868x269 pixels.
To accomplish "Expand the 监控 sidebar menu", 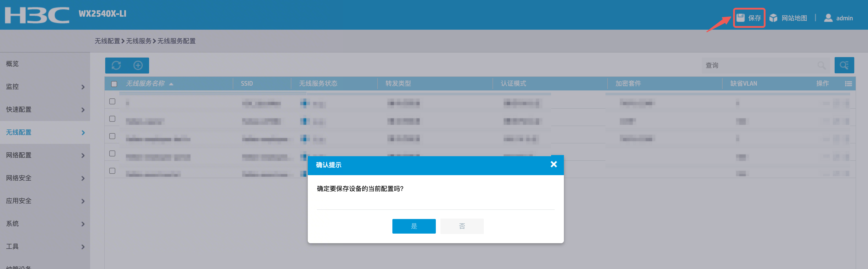I will 45,87.
